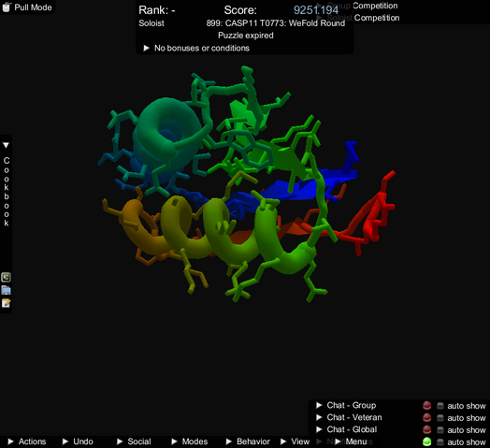The image size is (490, 448).
Task: Click the Puzzle expired message
Action: tap(246, 36)
